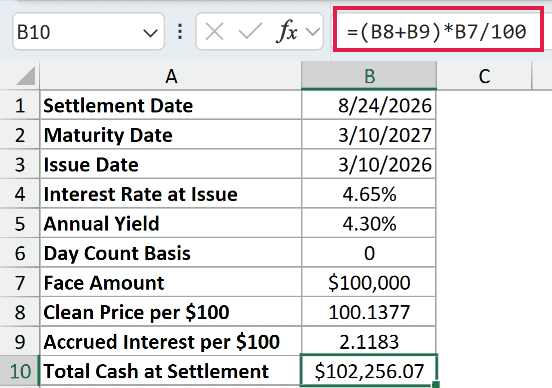Open the Insert Function fx icon
This screenshot has height=388, width=552.
[287, 31]
